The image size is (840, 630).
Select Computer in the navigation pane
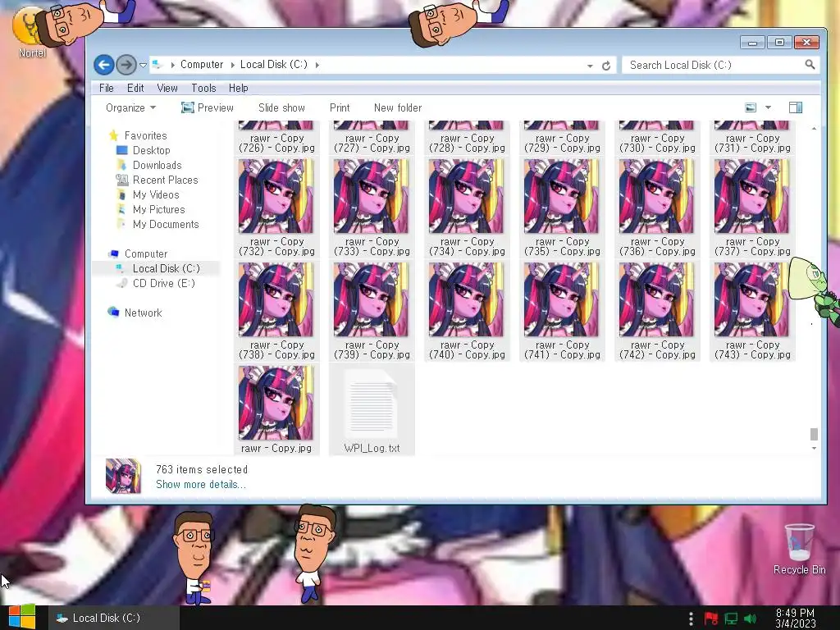(146, 253)
